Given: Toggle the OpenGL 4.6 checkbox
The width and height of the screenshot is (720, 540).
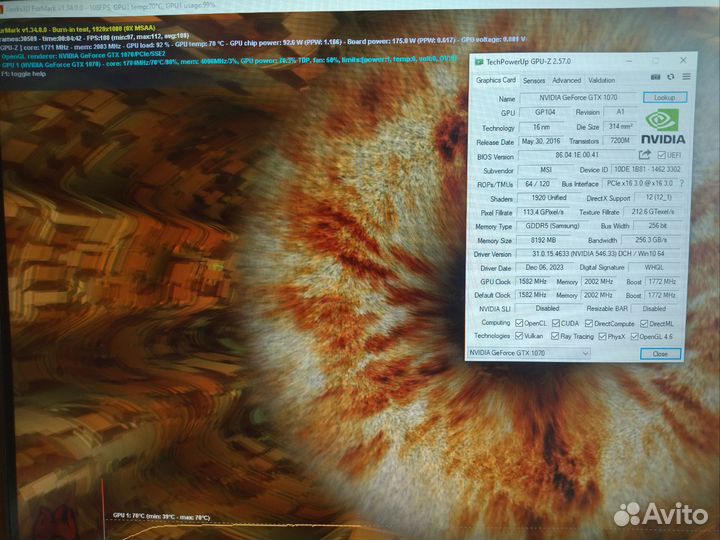Looking at the screenshot, I should (634, 337).
